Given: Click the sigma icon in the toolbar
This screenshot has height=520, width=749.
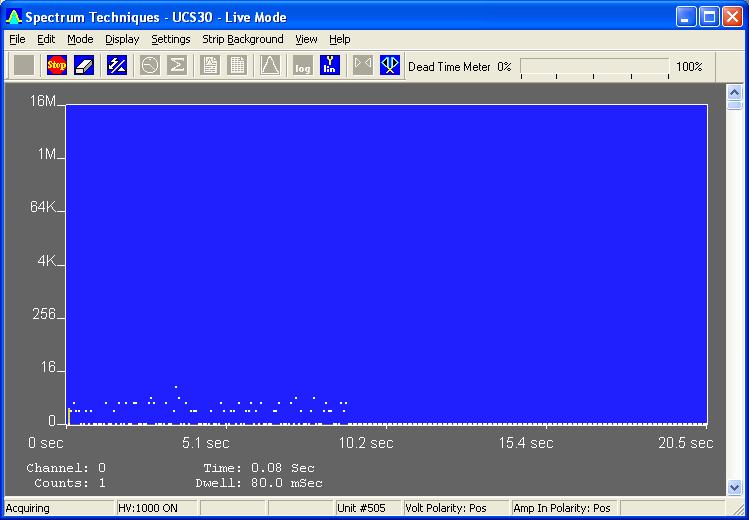Looking at the screenshot, I should click(x=177, y=65).
